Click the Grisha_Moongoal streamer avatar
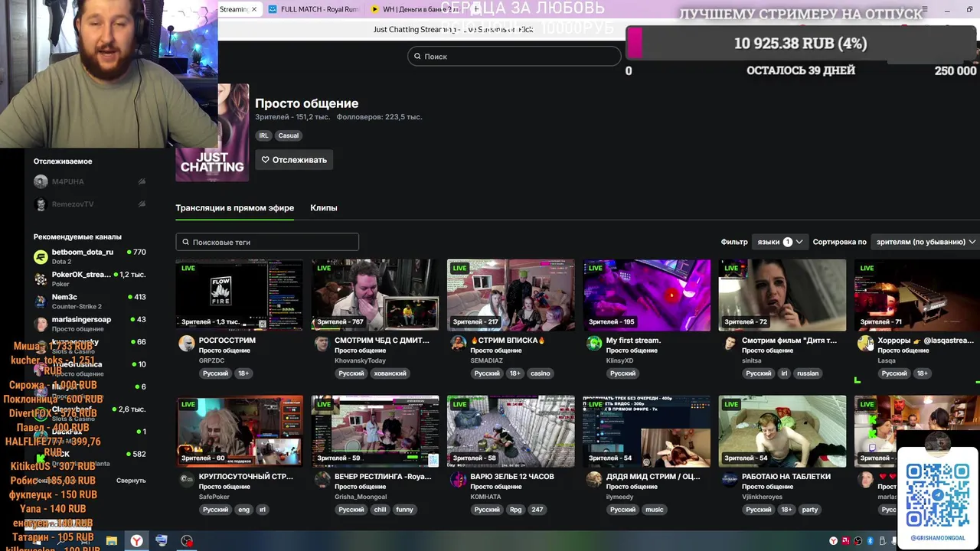 pyautogui.click(x=322, y=479)
